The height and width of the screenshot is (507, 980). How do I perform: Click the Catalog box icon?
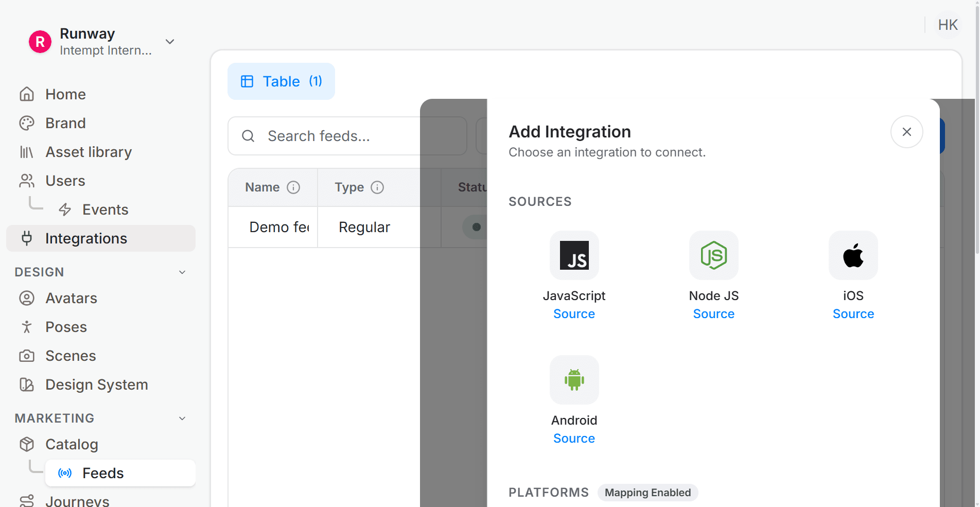click(x=27, y=444)
